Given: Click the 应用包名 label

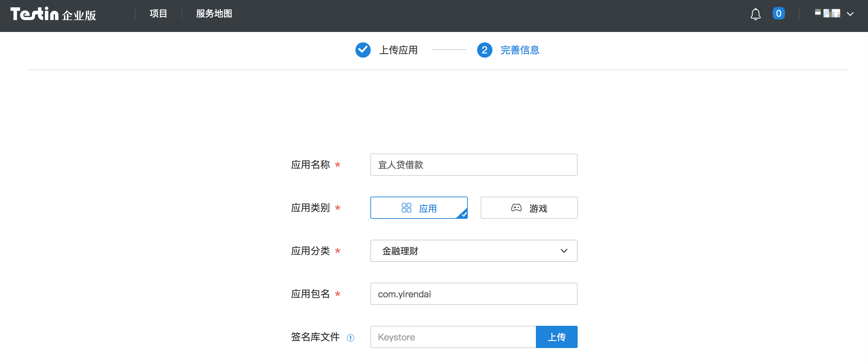Looking at the screenshot, I should pos(311,294).
